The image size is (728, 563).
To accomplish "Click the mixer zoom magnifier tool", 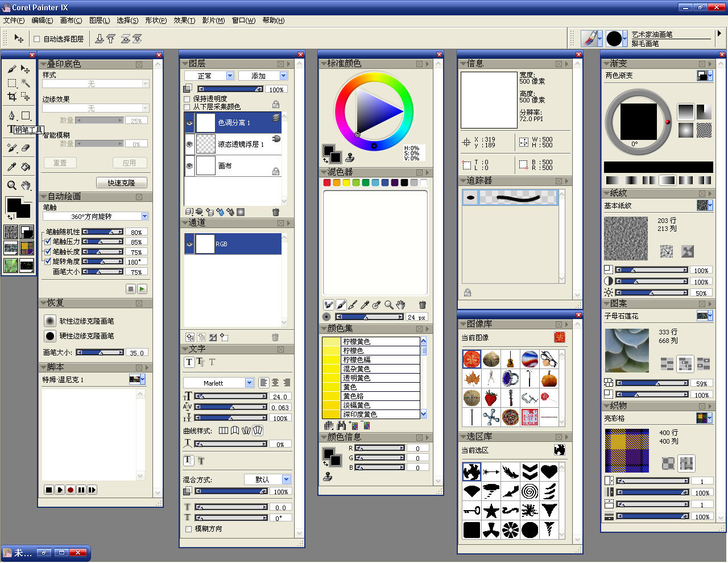I will tap(388, 305).
